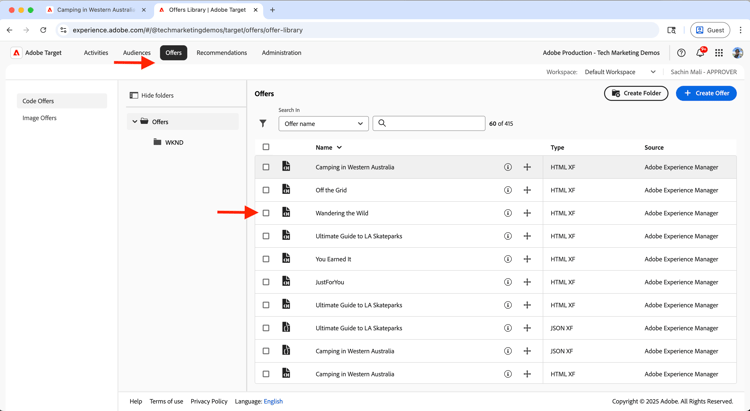Open a new browser tab with plus

(272, 10)
